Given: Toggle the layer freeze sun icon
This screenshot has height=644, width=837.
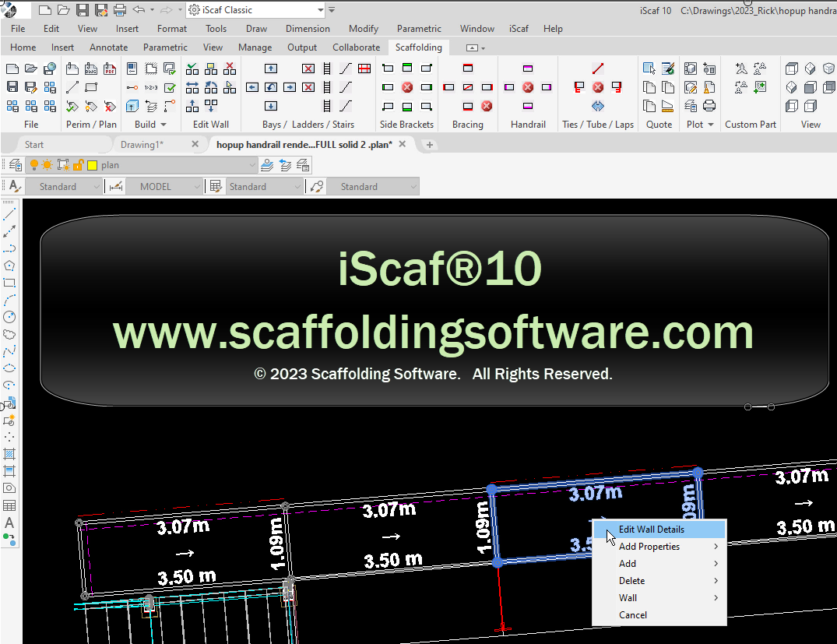Looking at the screenshot, I should pyautogui.click(x=47, y=165).
